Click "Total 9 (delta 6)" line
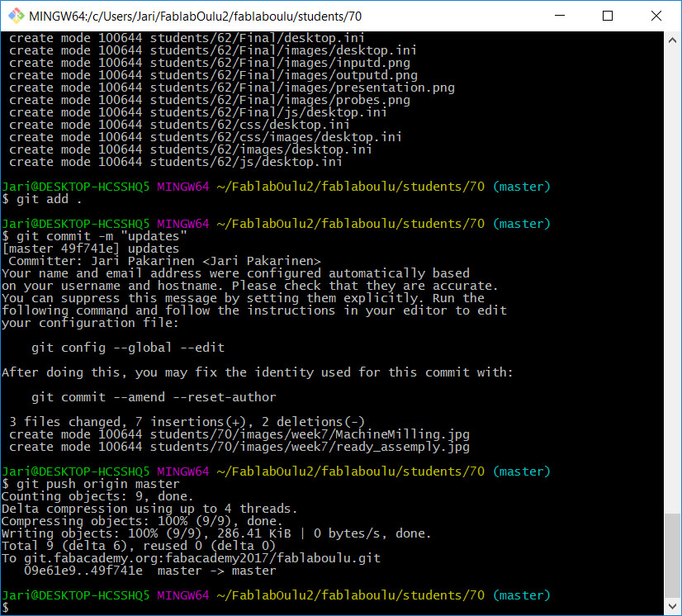This screenshot has height=616, width=682. (139, 546)
